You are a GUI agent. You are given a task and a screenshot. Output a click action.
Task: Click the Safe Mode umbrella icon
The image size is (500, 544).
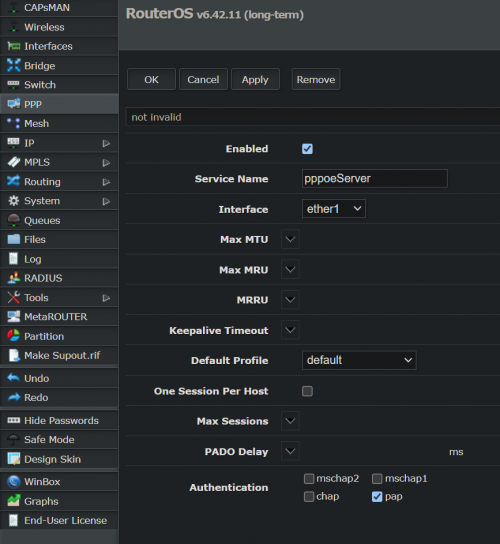[x=14, y=440]
